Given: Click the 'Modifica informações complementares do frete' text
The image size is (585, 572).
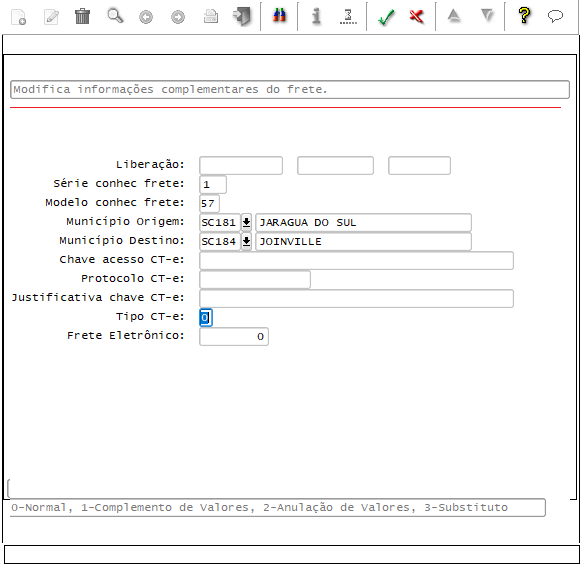Looking at the screenshot, I should click(170, 90).
